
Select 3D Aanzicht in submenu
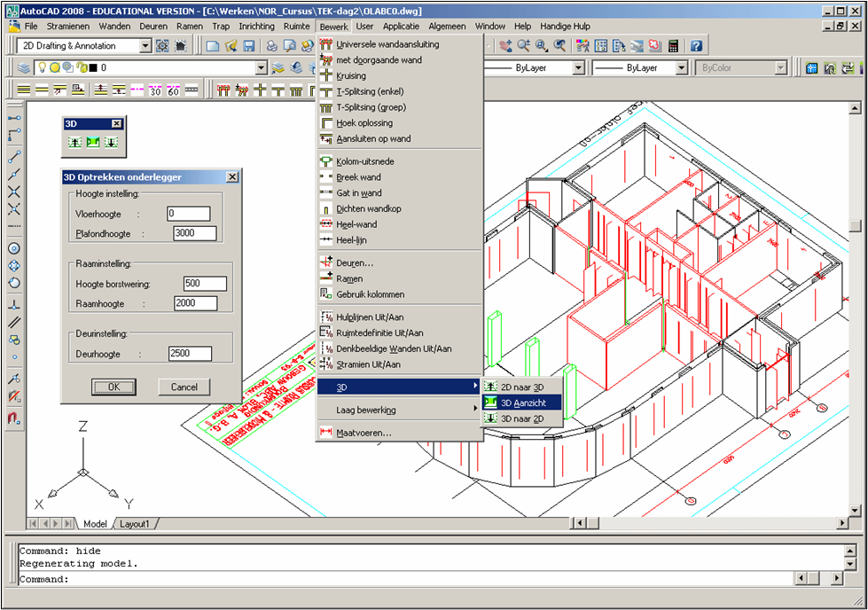point(522,403)
